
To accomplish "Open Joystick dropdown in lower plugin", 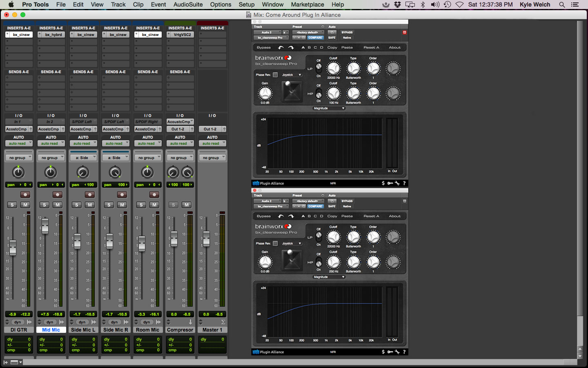I will pyautogui.click(x=292, y=243).
